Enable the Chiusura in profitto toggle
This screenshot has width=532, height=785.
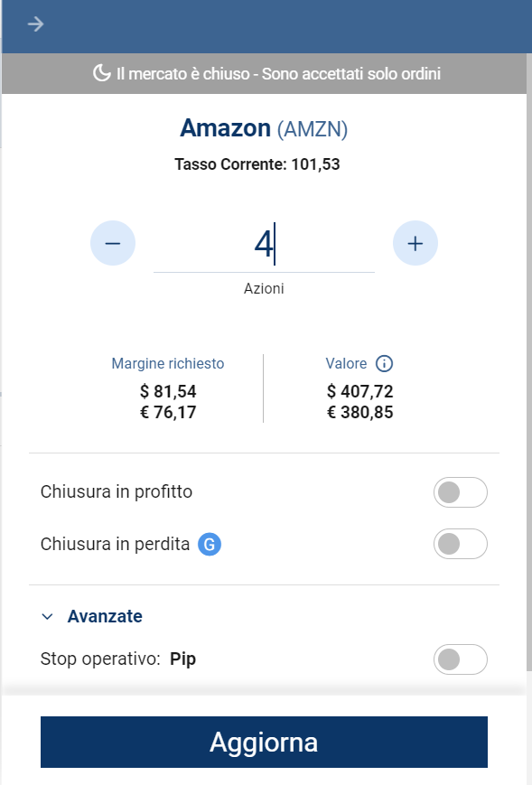point(460,492)
